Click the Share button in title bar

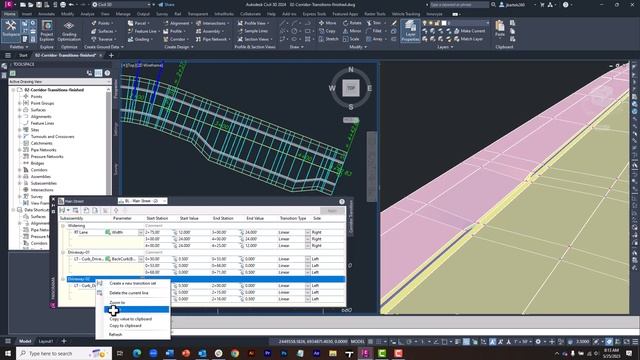click(166, 4)
